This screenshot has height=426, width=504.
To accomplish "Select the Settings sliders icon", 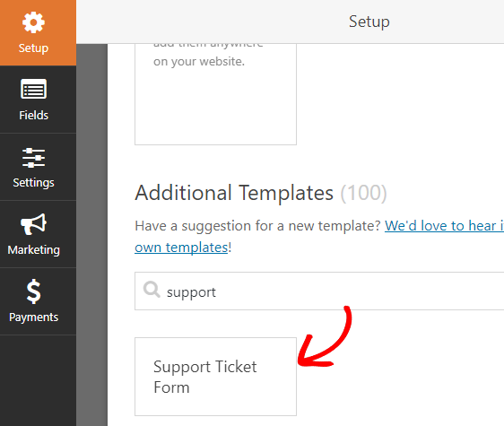I will [33, 158].
